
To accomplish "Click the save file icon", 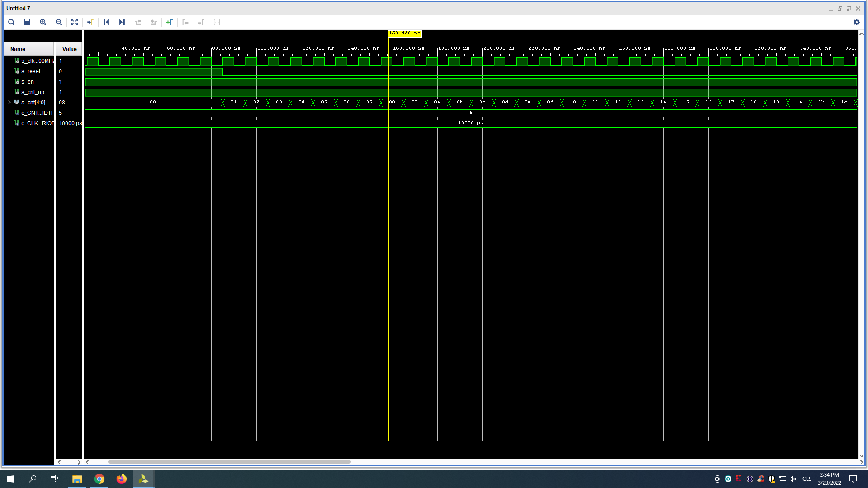I will pos(28,22).
